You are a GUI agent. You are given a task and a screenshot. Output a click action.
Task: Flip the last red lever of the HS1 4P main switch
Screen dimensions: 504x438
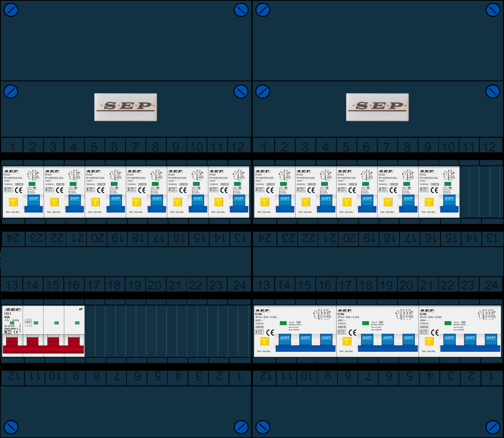pyautogui.click(x=74, y=341)
